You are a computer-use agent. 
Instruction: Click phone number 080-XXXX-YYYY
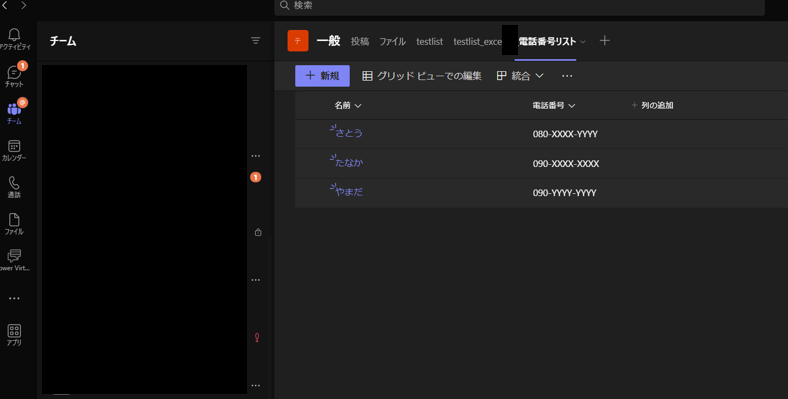coord(565,134)
